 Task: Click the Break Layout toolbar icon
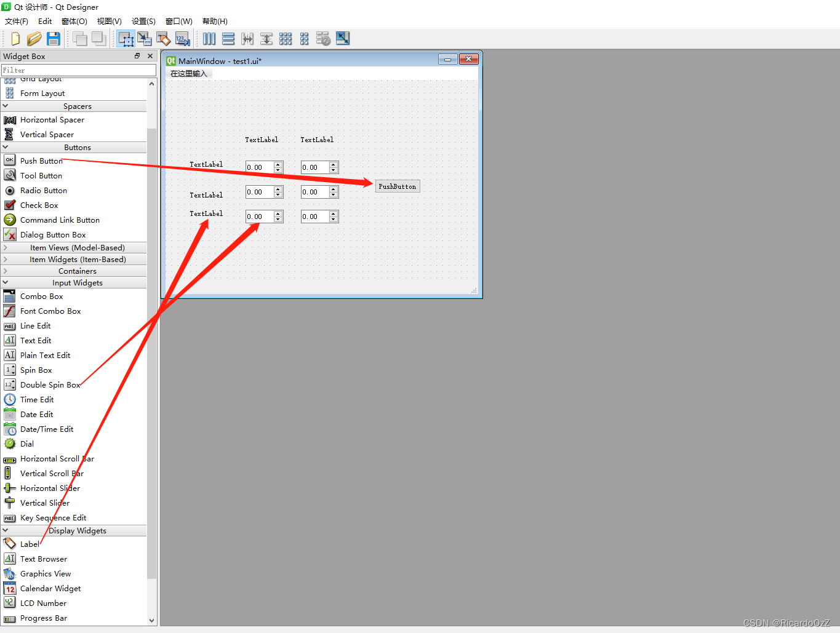pos(323,39)
